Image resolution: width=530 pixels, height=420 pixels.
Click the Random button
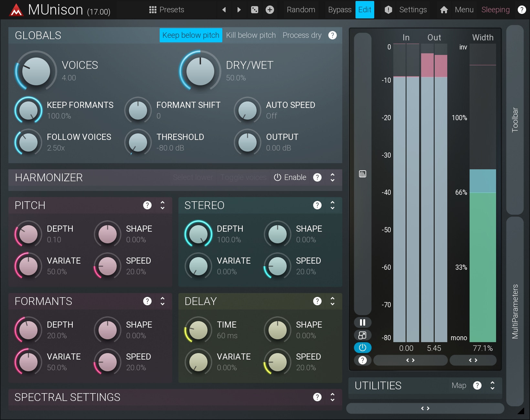[301, 10]
